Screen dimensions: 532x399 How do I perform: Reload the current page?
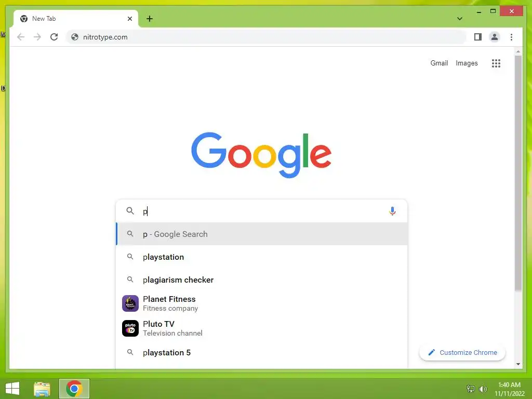[x=54, y=37]
